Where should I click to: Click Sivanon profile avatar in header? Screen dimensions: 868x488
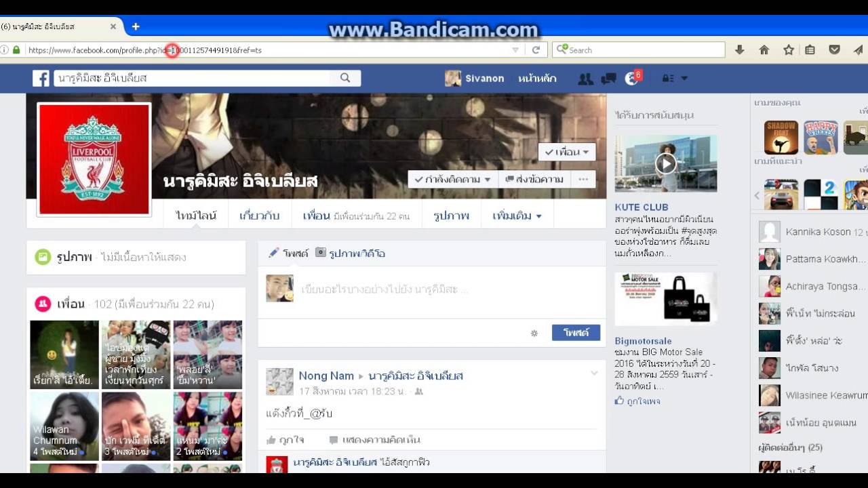click(x=453, y=79)
